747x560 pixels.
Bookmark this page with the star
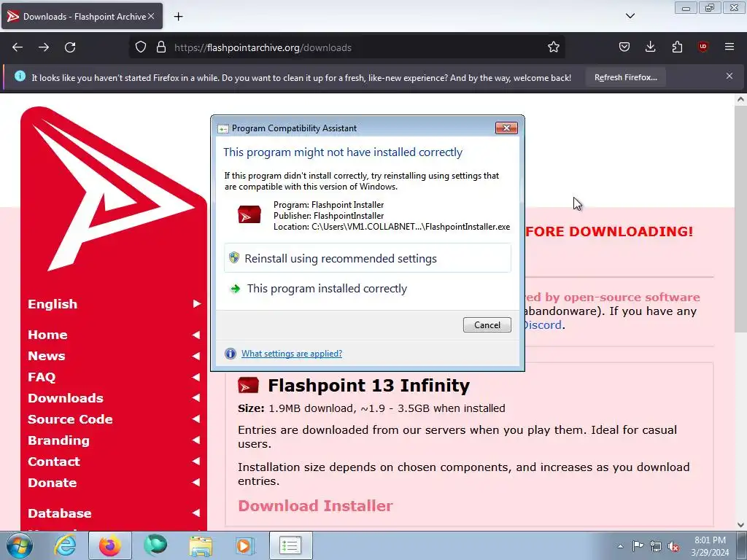click(553, 47)
